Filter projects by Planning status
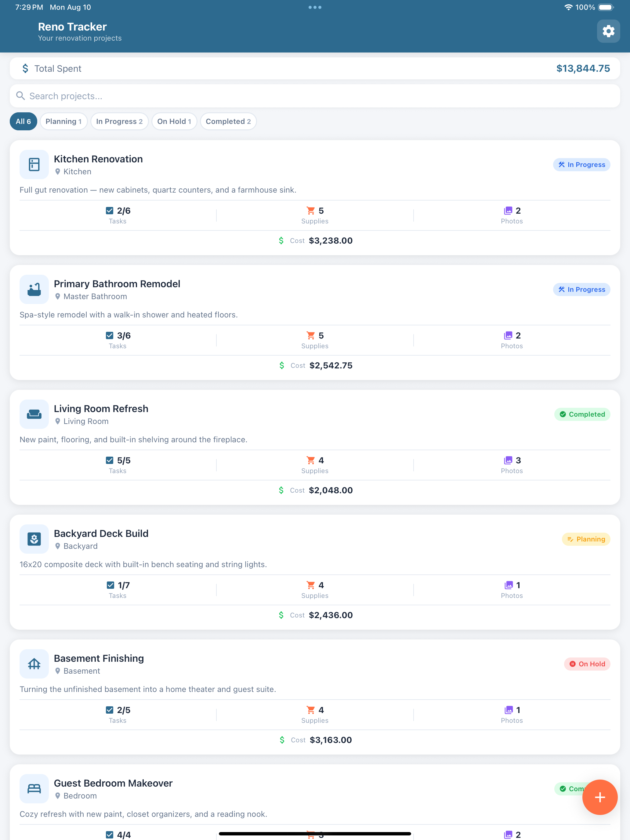630x840 pixels. pyautogui.click(x=63, y=121)
